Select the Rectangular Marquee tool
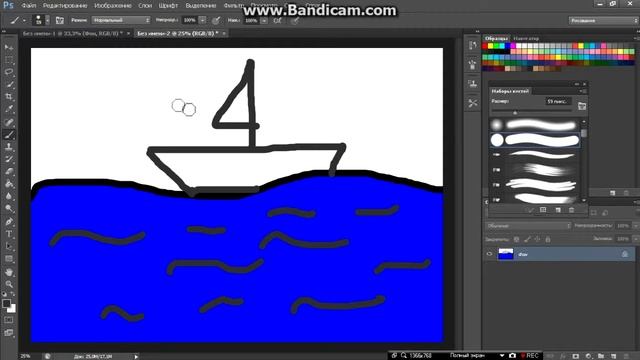Screen dimensions: 640x360 [x=9, y=60]
